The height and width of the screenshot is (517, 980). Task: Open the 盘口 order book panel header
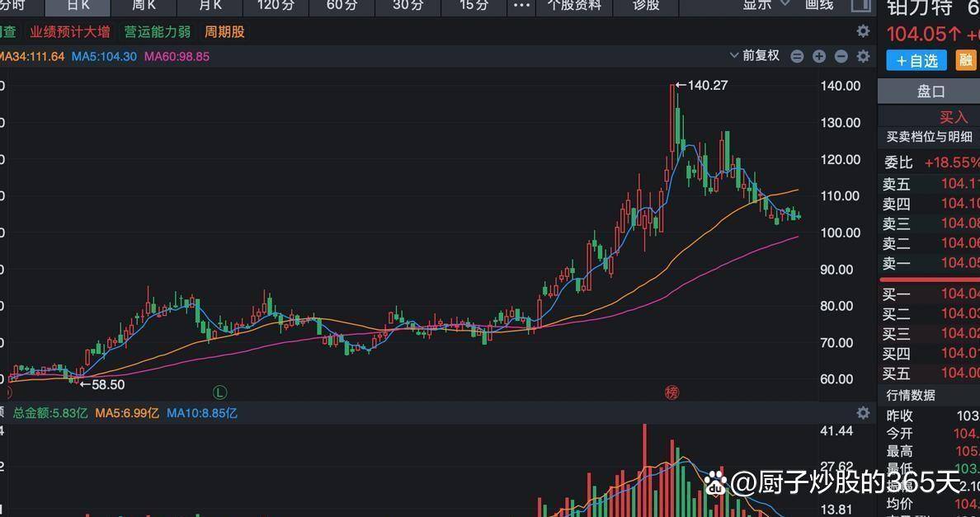pos(931,92)
